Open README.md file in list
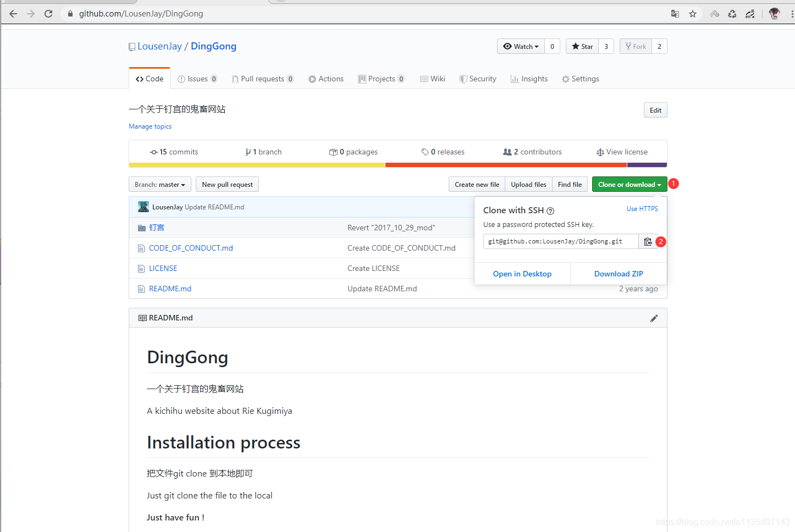 (170, 289)
